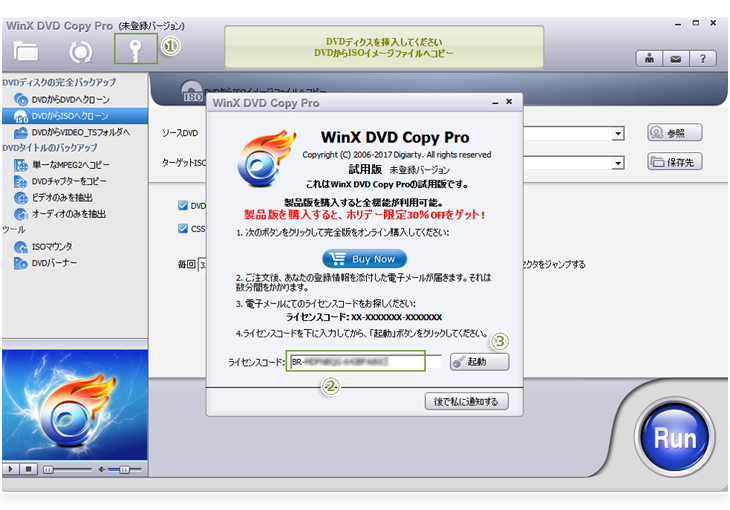This screenshot has width=730, height=510.
Task: Click the play button in preview player
Action: tap(11, 469)
